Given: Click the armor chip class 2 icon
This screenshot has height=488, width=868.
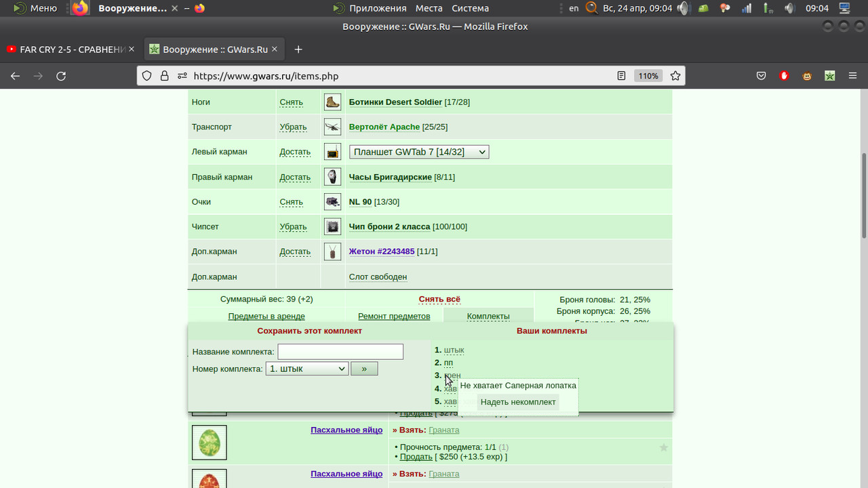Looking at the screenshot, I should coord(332,226).
